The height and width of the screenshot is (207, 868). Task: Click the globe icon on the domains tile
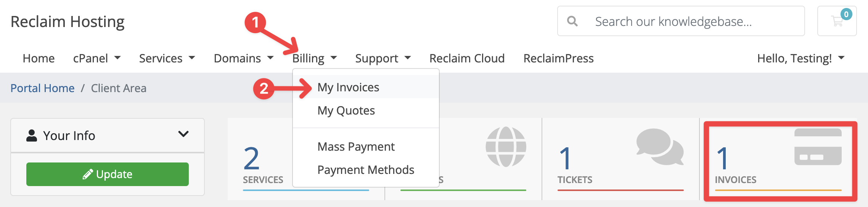(x=506, y=146)
